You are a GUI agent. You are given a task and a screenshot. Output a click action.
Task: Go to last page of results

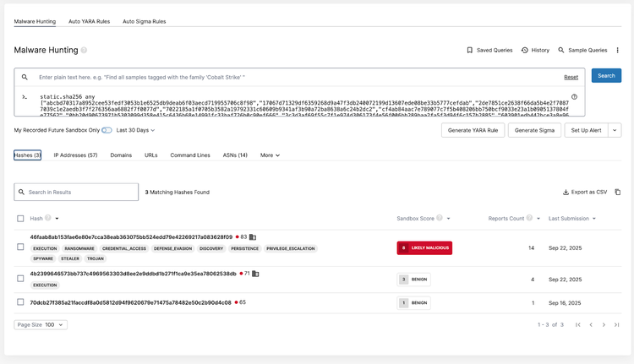(616, 324)
